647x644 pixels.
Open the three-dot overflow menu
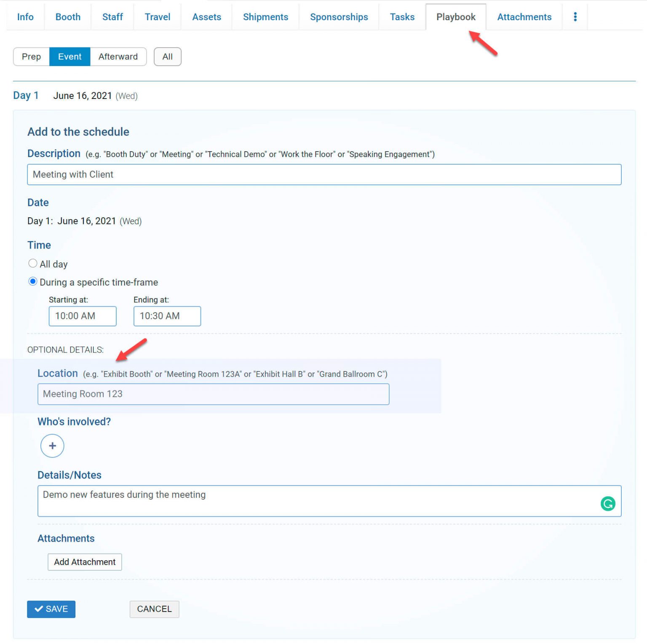[575, 16]
